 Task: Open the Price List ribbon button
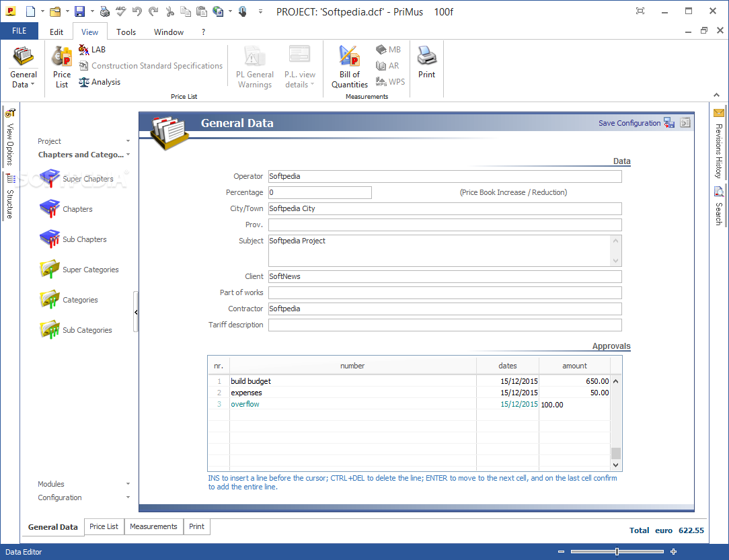click(62, 68)
